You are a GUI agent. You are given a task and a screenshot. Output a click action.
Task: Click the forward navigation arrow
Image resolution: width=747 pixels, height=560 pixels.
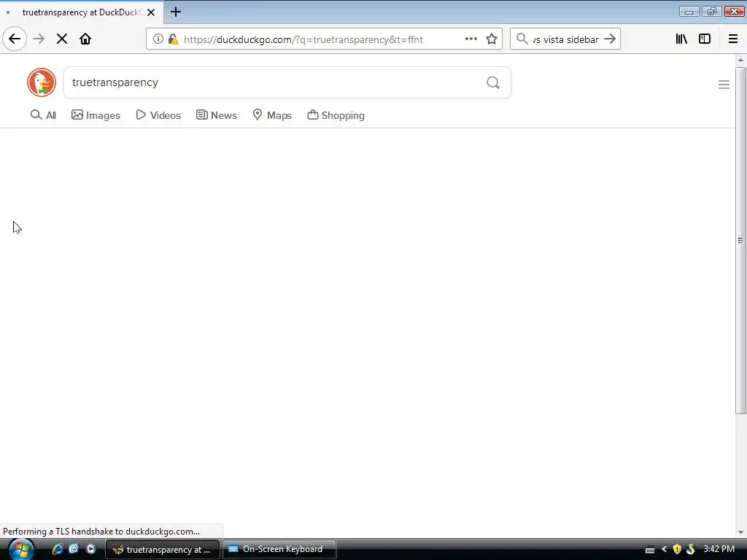pyautogui.click(x=39, y=39)
